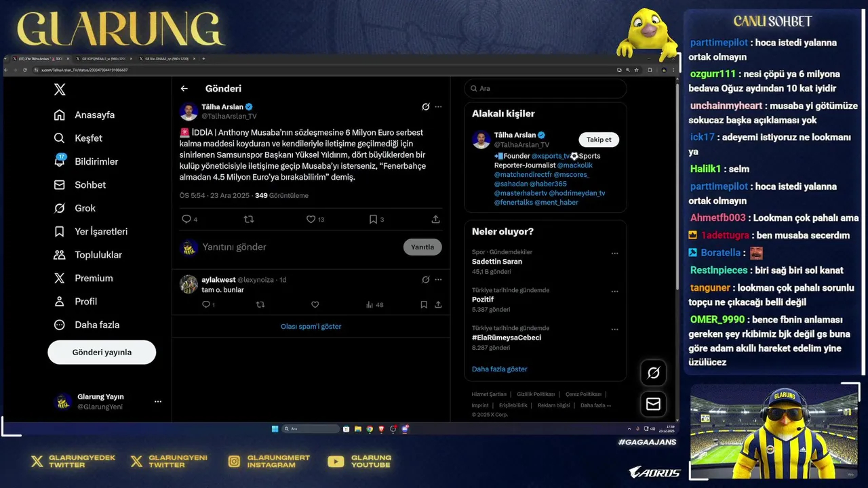The width and height of the screenshot is (868, 488).
Task: Bookmark aylakwest's comment
Action: 424,304
